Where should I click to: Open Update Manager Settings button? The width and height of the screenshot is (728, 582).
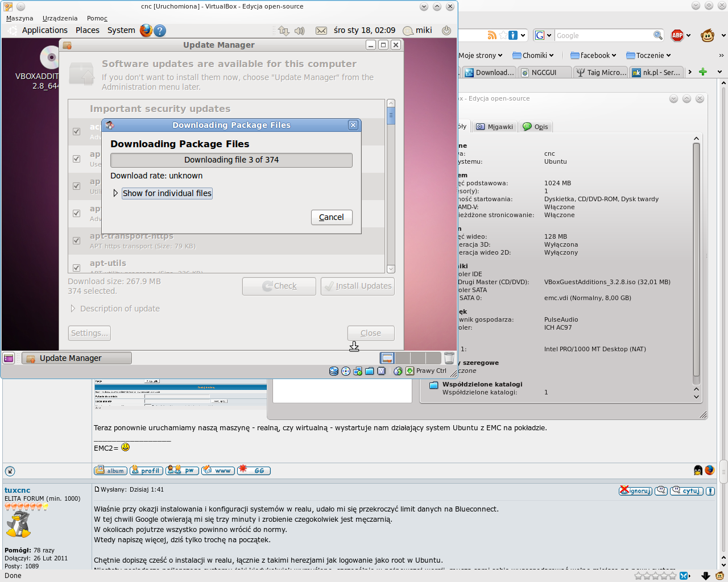89,333
